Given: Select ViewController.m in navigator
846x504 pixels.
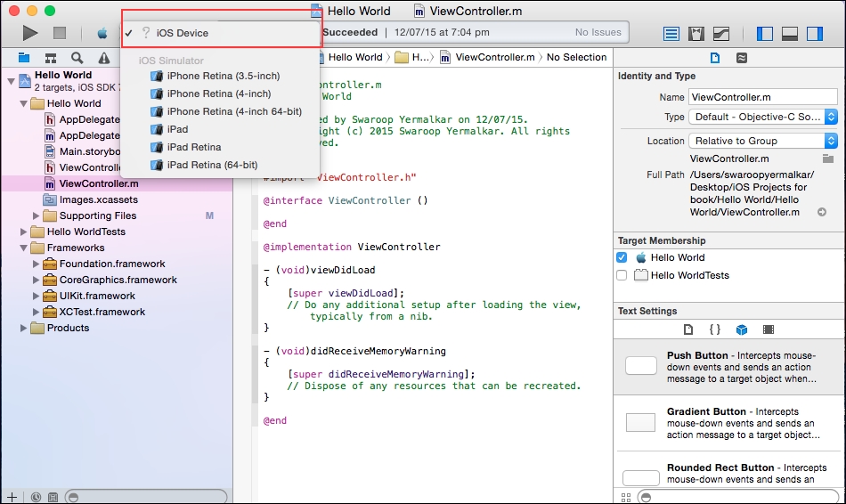Looking at the screenshot, I should [x=117, y=183].
